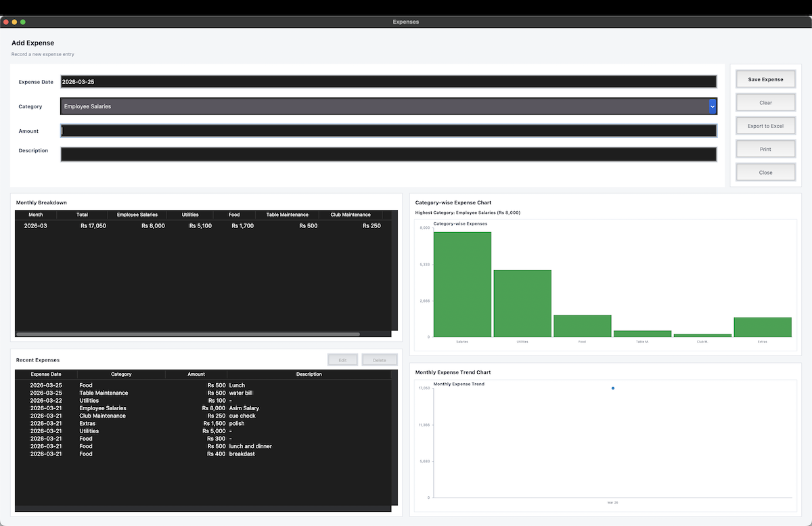
Task: Click the Month column header
Action: coord(36,215)
